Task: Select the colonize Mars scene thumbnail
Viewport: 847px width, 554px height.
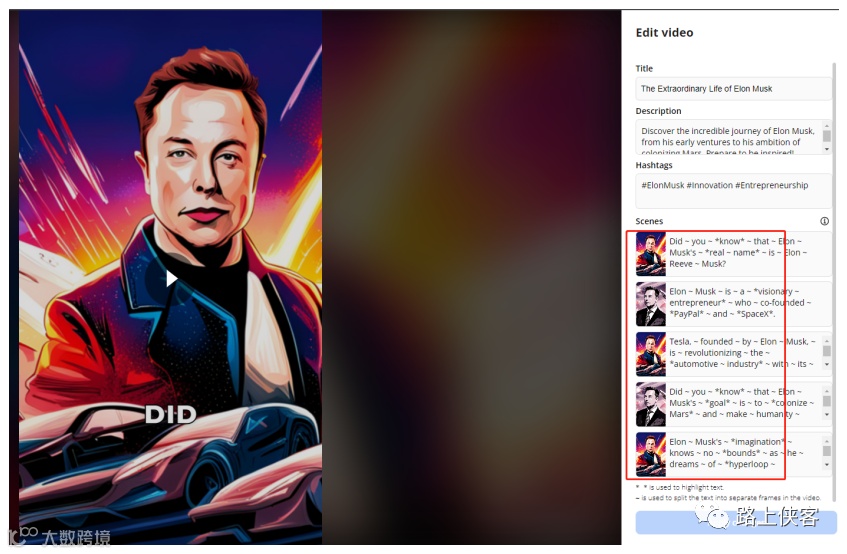Action: coord(650,404)
